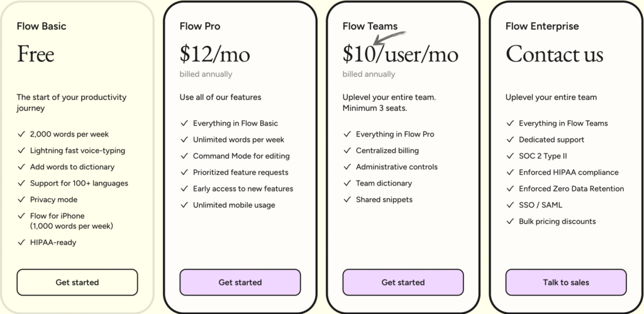Image resolution: width=644 pixels, height=314 pixels.
Task: Click checkmark beside Centralized billing
Action: pos(347,151)
